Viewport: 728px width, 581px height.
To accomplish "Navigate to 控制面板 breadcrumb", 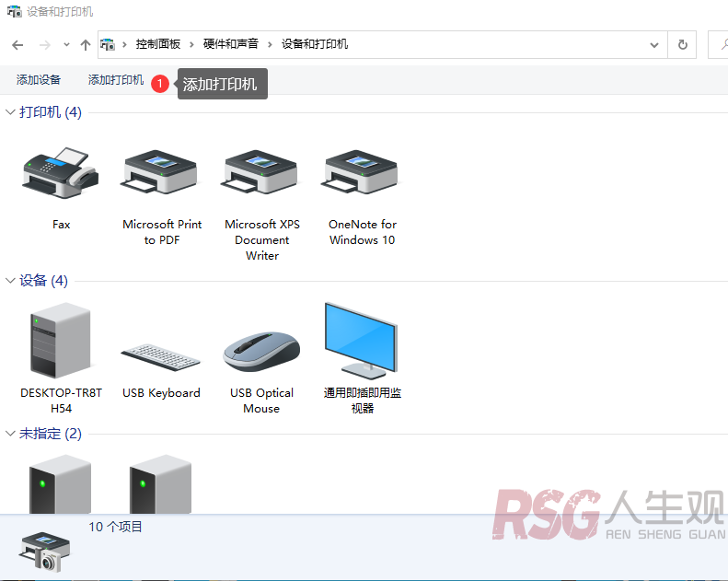I will click(x=158, y=44).
